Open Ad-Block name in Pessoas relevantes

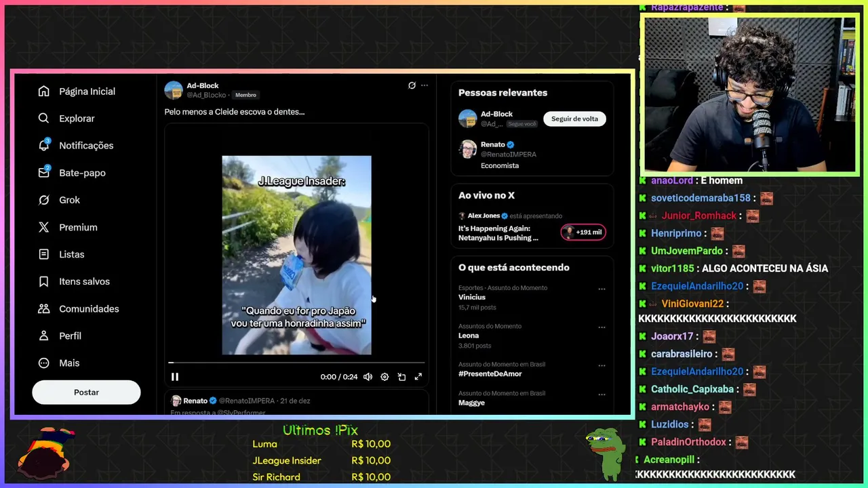(x=497, y=114)
